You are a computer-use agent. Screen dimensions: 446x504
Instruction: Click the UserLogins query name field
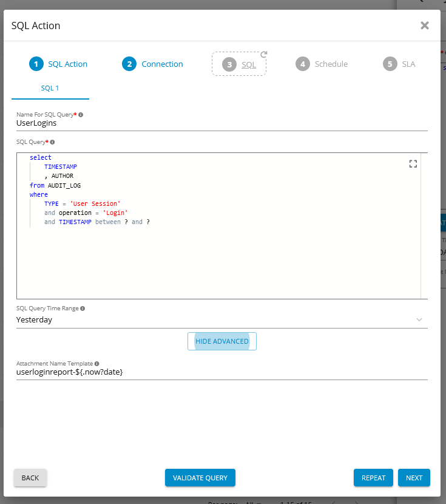(221, 123)
